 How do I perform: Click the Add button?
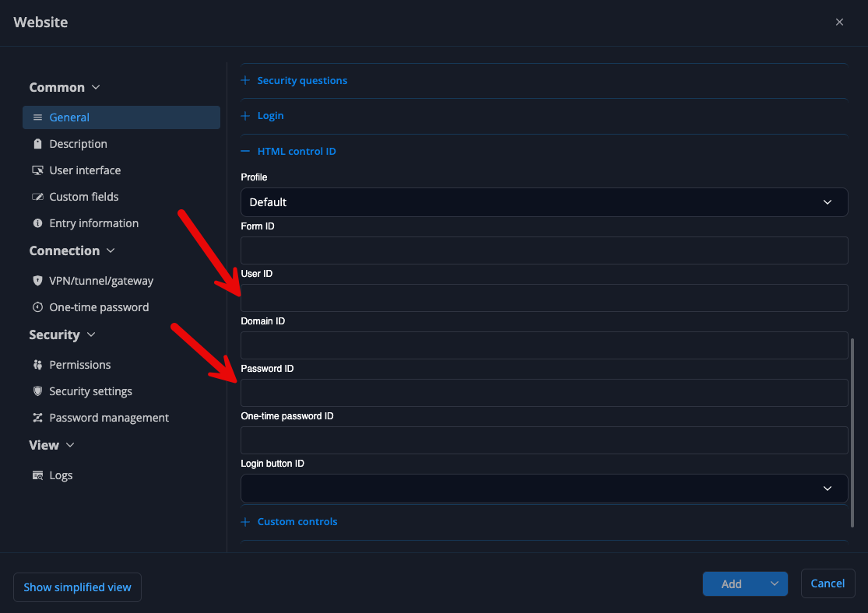732,583
